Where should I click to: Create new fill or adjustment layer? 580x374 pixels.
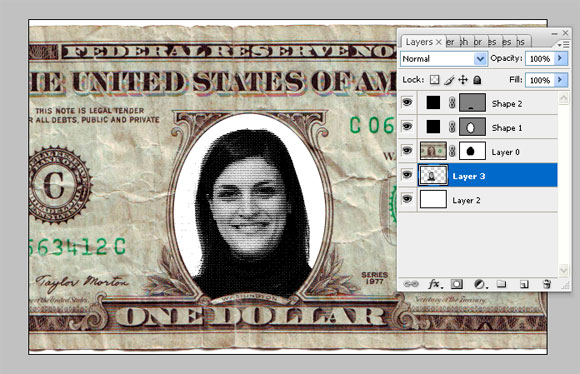[x=480, y=284]
